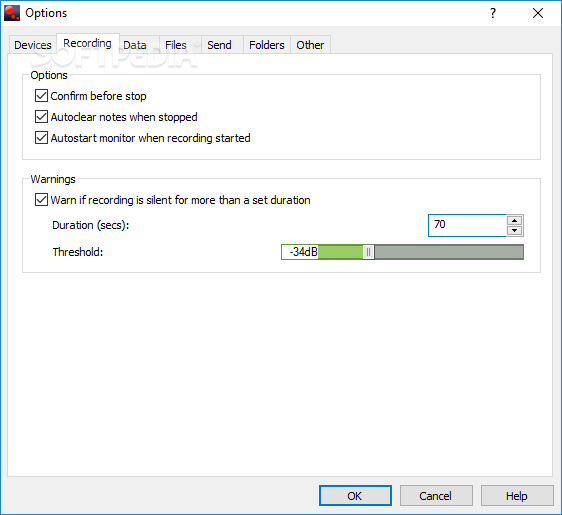Uncheck Autoclear notes when stopped
This screenshot has width=562, height=515.
pyautogui.click(x=41, y=117)
